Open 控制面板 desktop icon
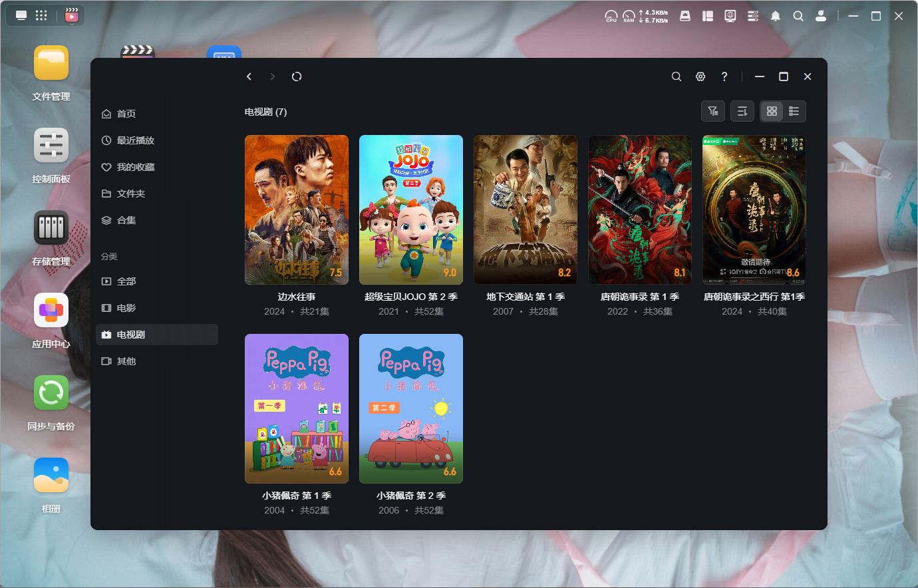Viewport: 918px width, 588px height. click(x=51, y=146)
